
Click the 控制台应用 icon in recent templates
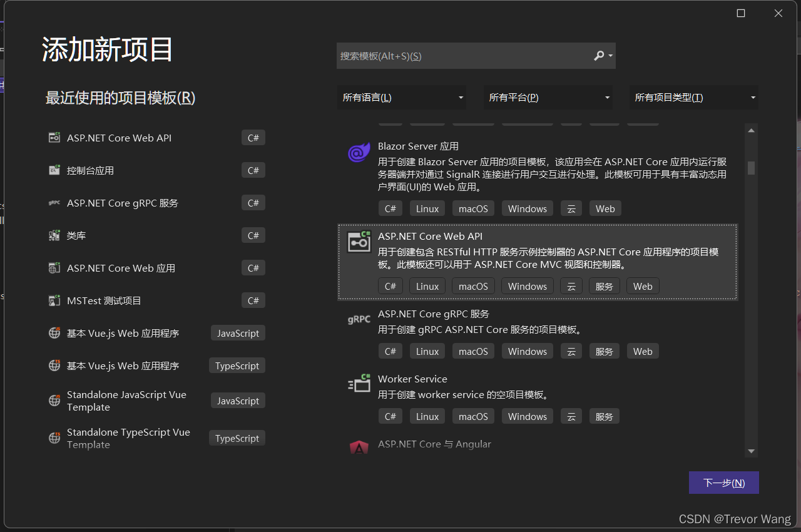pyautogui.click(x=53, y=170)
